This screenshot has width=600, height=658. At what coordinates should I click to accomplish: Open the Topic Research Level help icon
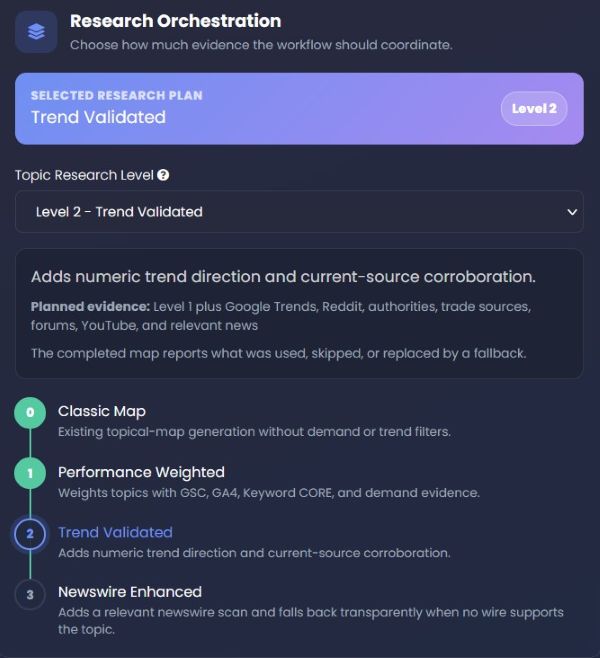(x=163, y=175)
